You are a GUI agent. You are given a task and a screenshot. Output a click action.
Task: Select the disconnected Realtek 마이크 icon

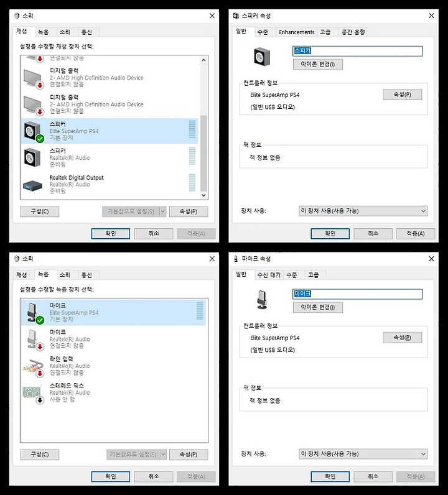point(34,340)
